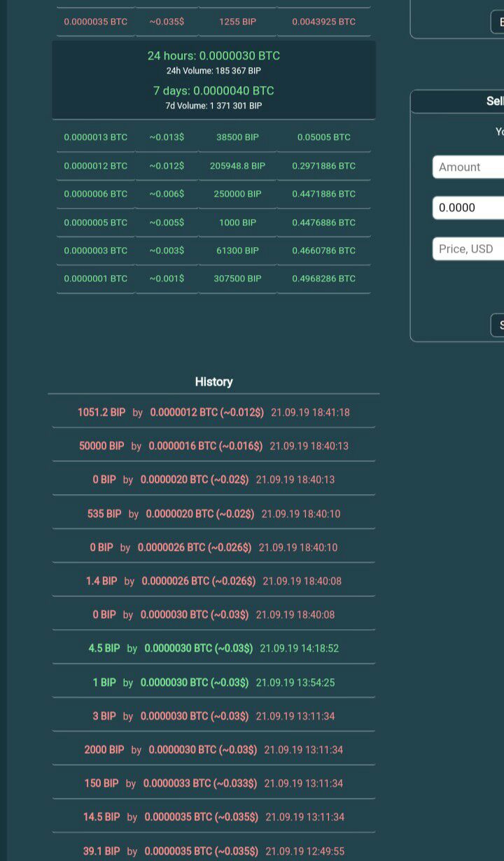The height and width of the screenshot is (861, 504).
Task: Click the Price, USD input field
Action: pyautogui.click(x=468, y=248)
